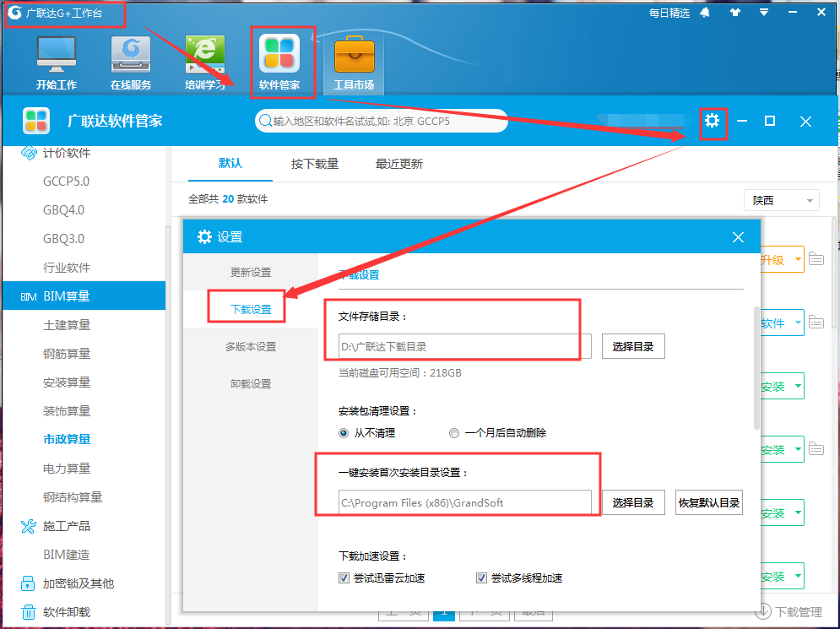Select 钢筋算量 in sidebar
Image resolution: width=840 pixels, height=629 pixels.
tap(67, 354)
